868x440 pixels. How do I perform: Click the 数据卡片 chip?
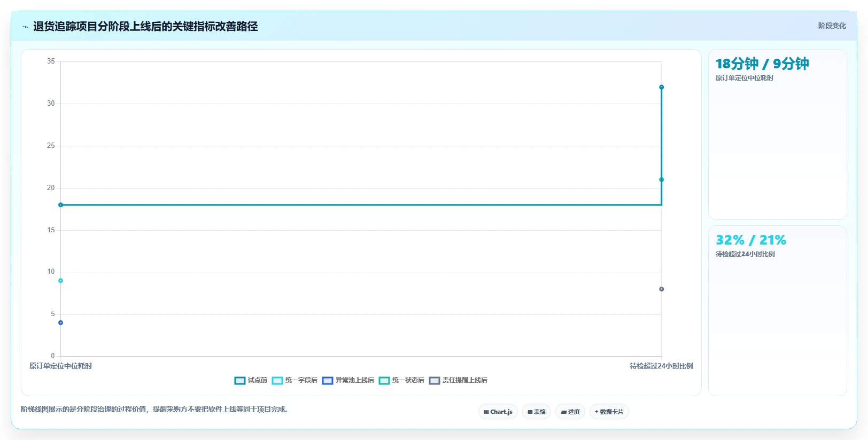pos(609,412)
